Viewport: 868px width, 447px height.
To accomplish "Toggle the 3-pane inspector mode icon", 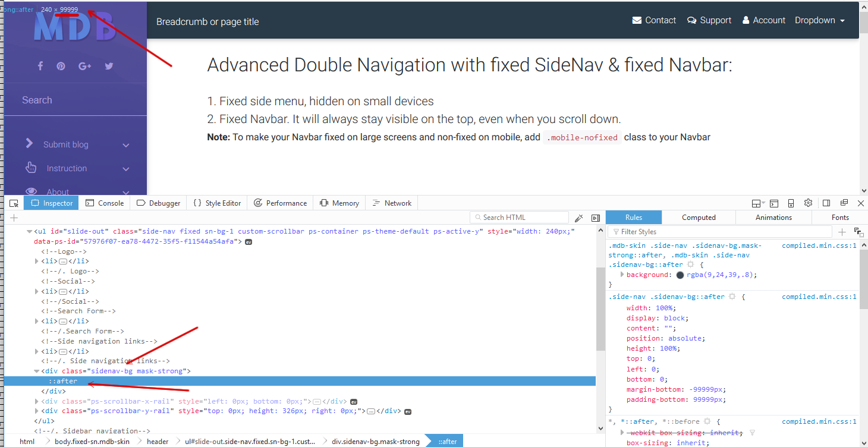I will pos(596,218).
